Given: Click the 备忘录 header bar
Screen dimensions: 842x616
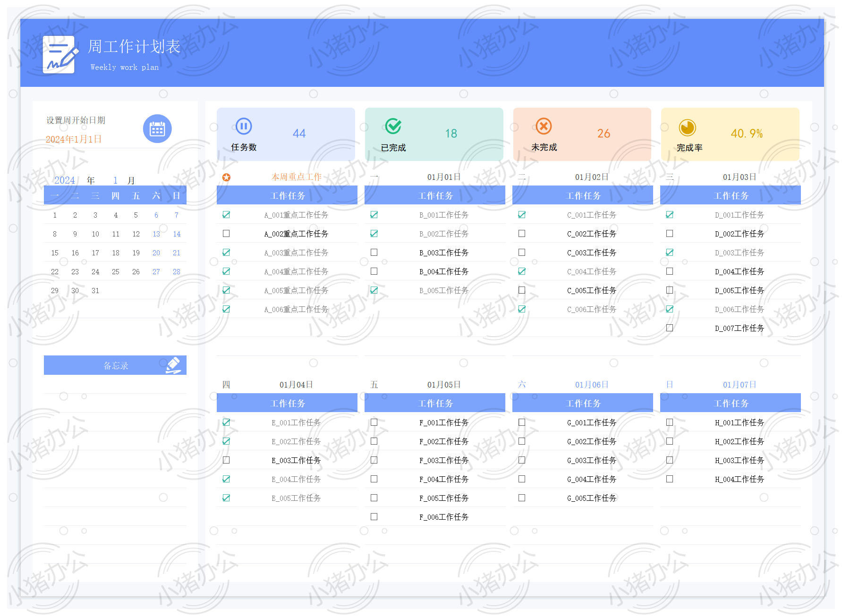Looking at the screenshot, I should click(115, 365).
